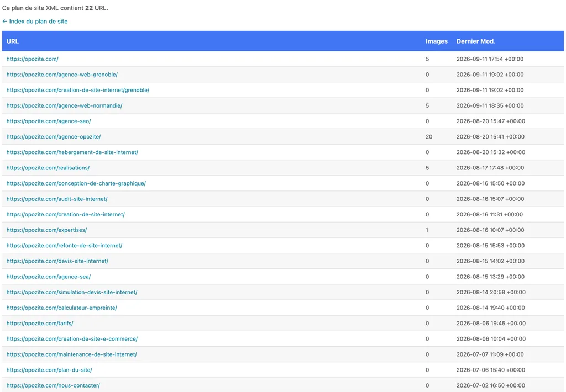Open the creation-de-site-e-commerce URL
Viewport: 566px width, 392px height.
[72, 338]
